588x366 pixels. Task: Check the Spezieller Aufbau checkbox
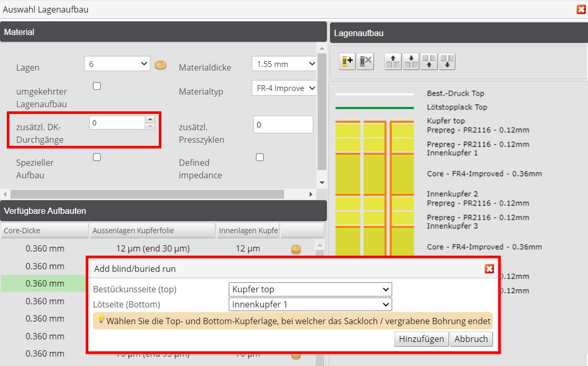[97, 157]
